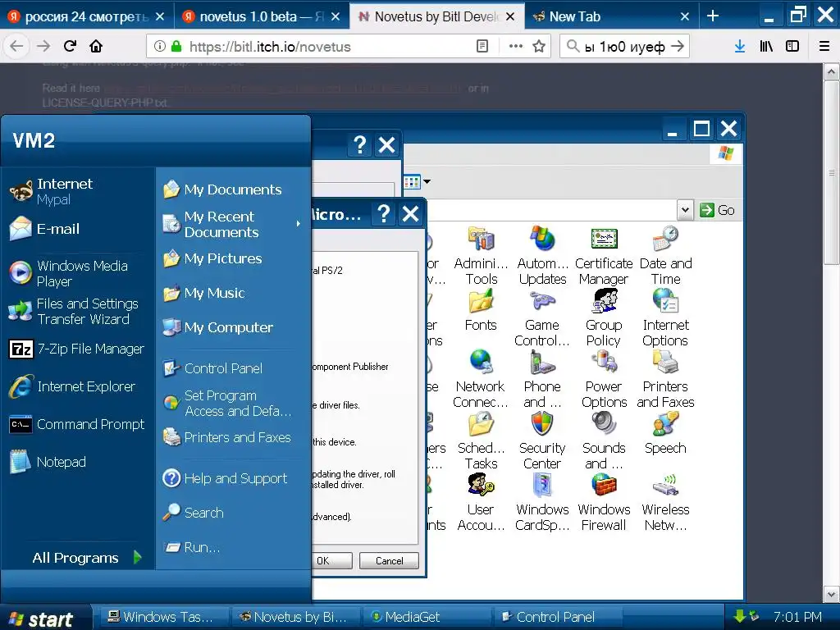Toggle reader view in address bar

482,46
